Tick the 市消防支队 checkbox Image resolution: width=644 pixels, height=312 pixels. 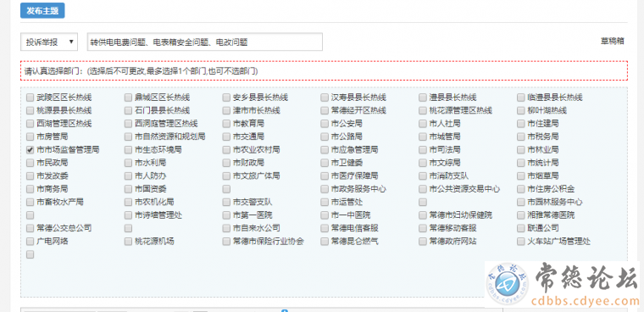tap(423, 176)
